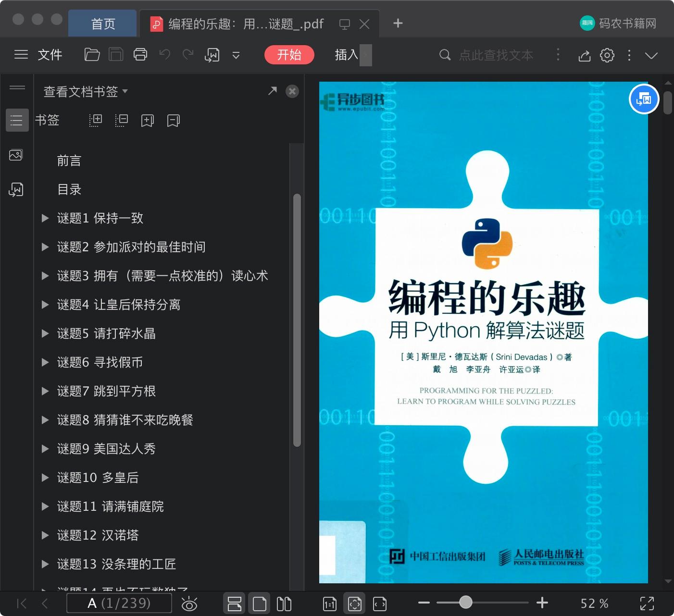Screen dimensions: 674x616
Task: Click the PDF convert to Word icon
Action: tap(212, 55)
